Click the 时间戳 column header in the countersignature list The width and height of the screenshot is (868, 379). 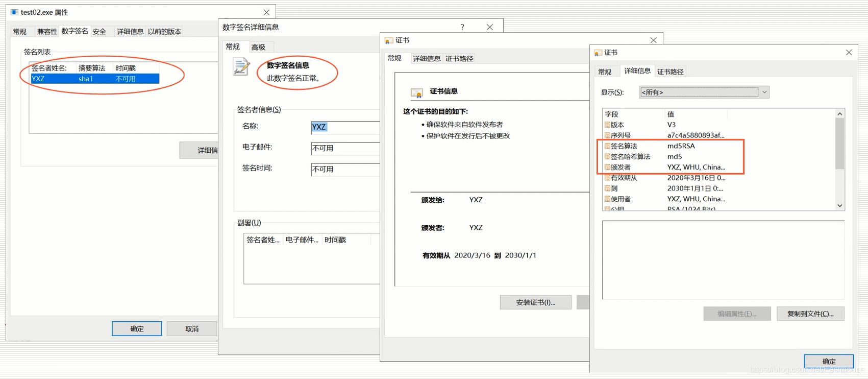point(347,240)
